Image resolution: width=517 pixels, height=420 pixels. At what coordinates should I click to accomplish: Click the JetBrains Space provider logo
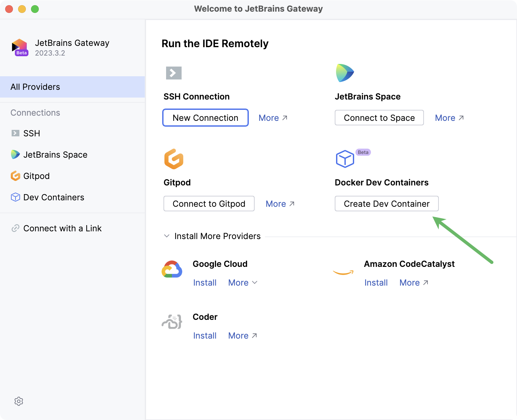click(x=345, y=73)
